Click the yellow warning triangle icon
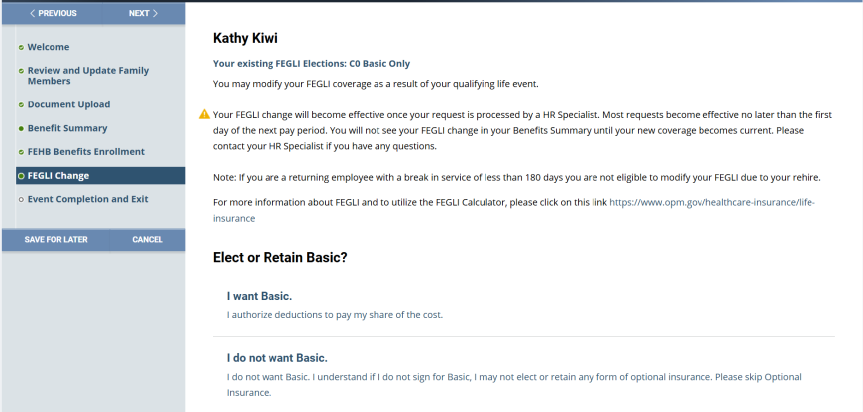The height and width of the screenshot is (412, 863). pos(204,114)
